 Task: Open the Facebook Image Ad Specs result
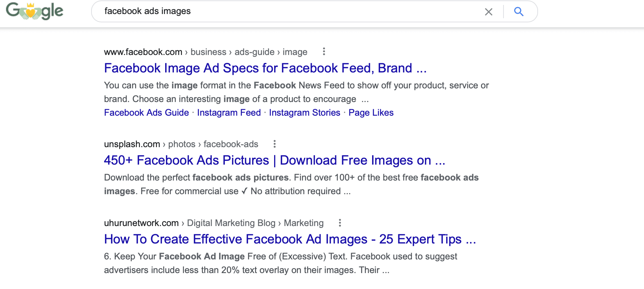265,68
